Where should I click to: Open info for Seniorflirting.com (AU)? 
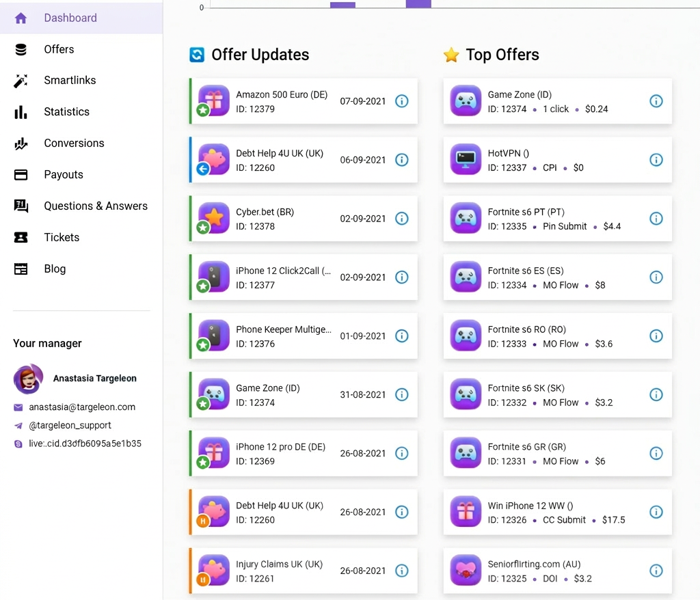pos(656,571)
